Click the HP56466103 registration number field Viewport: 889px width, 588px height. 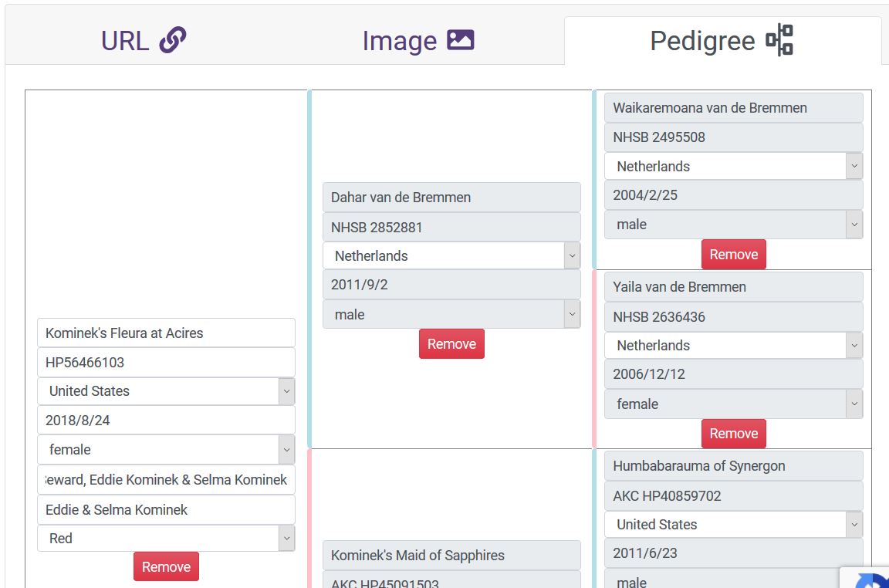(166, 363)
